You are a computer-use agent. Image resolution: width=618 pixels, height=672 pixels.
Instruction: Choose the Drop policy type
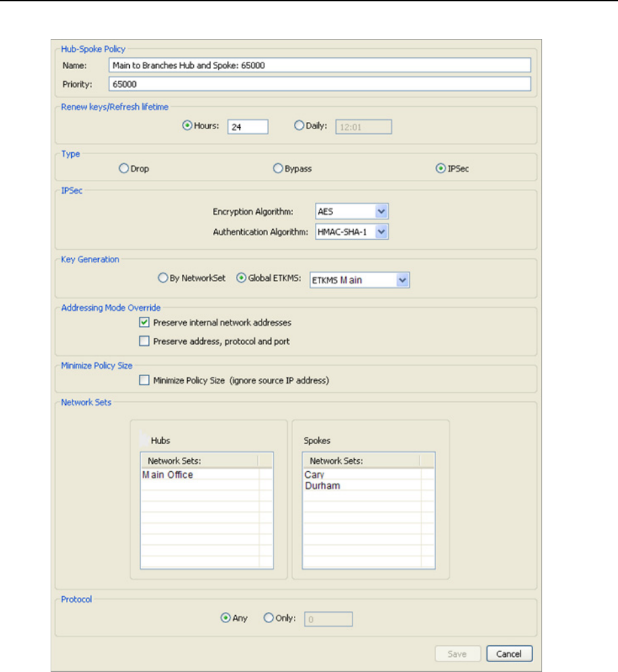[x=123, y=169]
